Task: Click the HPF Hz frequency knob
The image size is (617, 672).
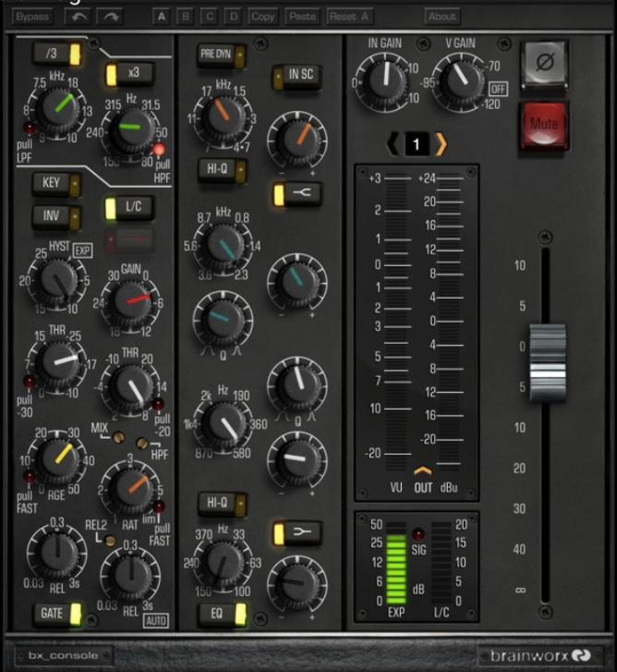Action: pos(131,129)
